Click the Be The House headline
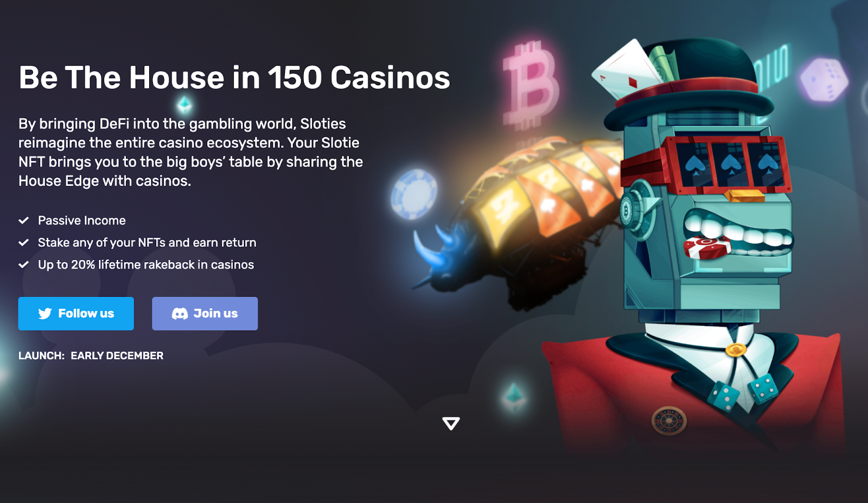868x503 pixels. tap(234, 78)
